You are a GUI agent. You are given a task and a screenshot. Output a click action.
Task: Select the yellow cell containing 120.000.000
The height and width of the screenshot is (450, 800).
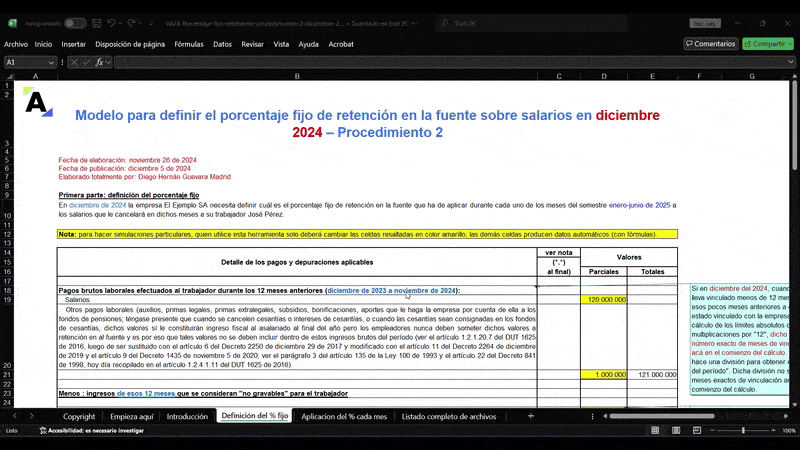pos(604,299)
